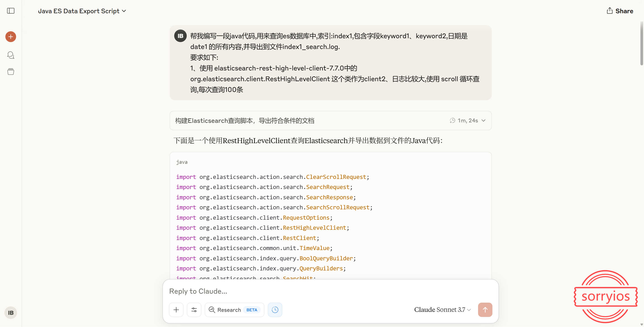Open the projects icon in sidebar

click(x=11, y=72)
